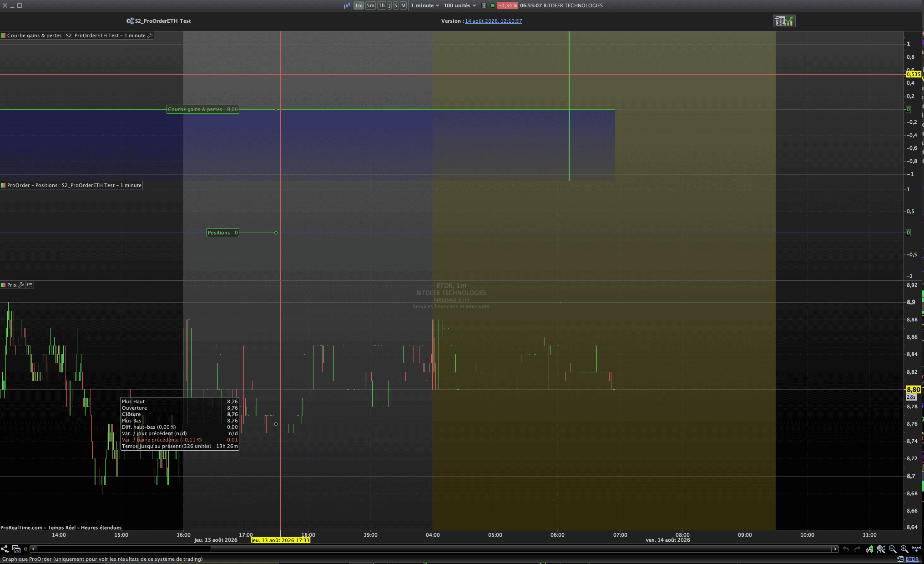Viewport: 924px width, 564px height.
Task: Click the S2_ProOrderETH Test title text
Action: (163, 21)
